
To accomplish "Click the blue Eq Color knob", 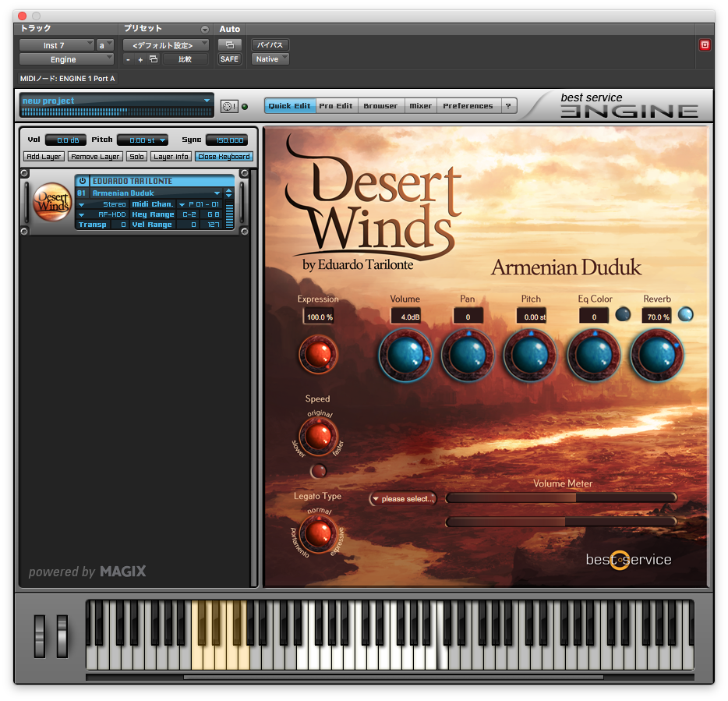I will click(x=594, y=356).
